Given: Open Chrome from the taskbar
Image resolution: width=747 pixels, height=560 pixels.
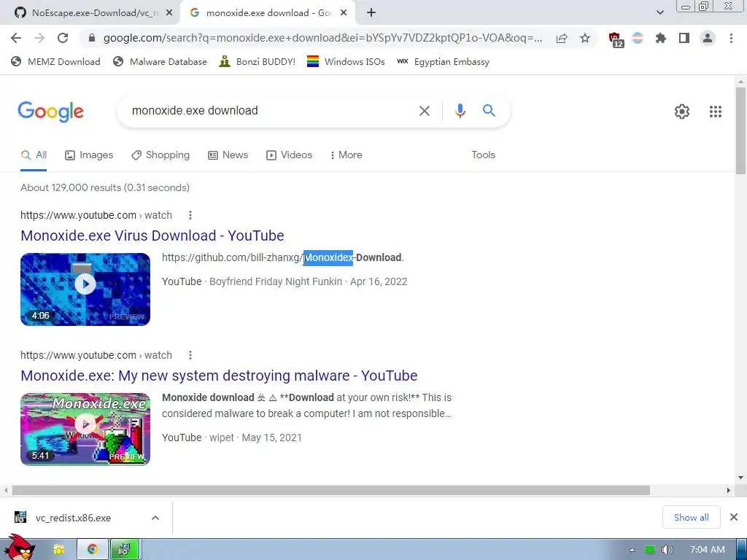Looking at the screenshot, I should click(x=93, y=550).
